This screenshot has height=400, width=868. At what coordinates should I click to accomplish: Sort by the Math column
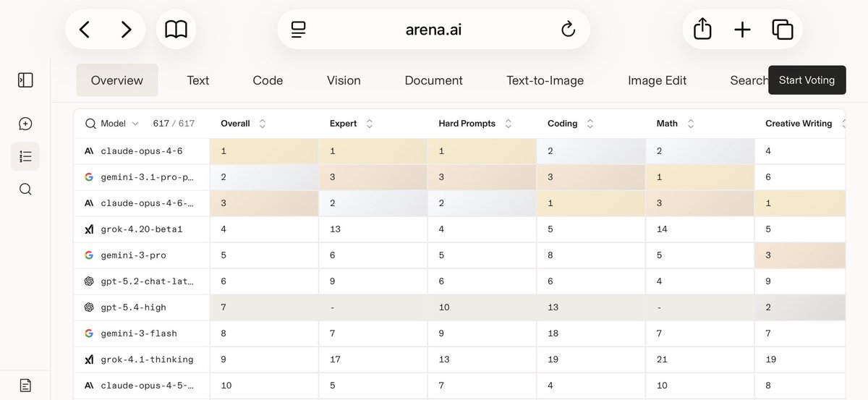point(690,124)
